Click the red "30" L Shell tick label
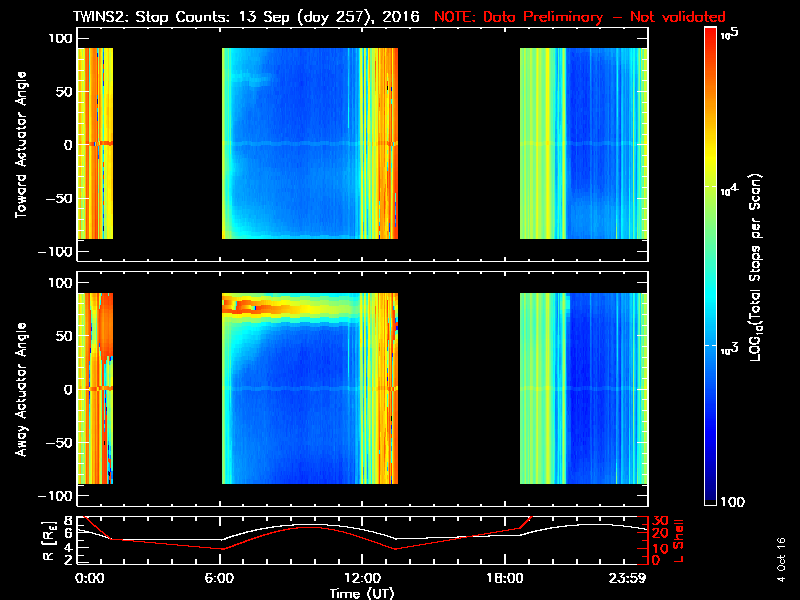This screenshot has height=600, width=800. 660,521
